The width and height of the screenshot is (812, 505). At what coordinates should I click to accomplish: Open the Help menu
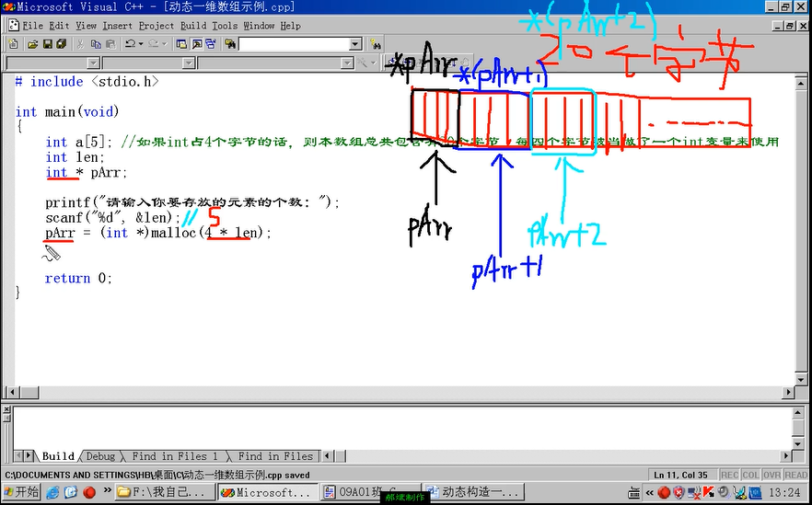291,26
